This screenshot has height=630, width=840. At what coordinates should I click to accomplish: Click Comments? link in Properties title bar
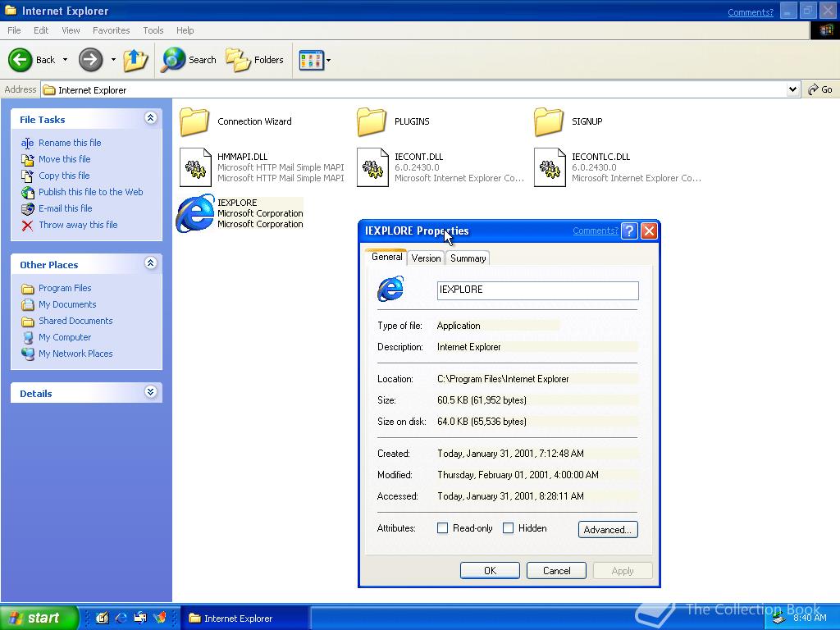coord(596,231)
